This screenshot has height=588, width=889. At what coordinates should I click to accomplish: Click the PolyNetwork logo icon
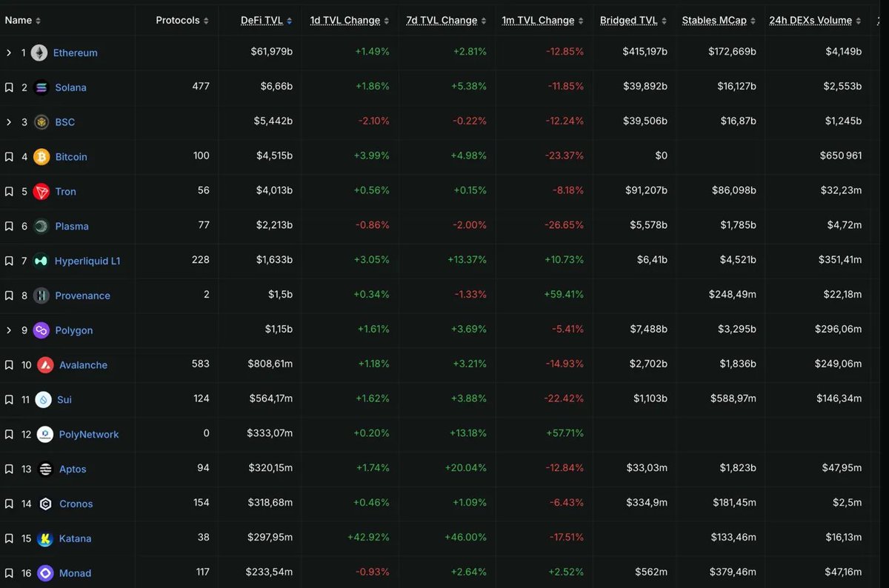point(45,435)
